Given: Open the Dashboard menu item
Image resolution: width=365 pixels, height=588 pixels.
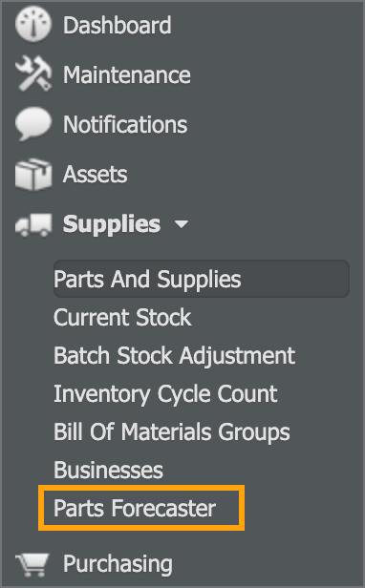Looking at the screenshot, I should pos(117,25).
